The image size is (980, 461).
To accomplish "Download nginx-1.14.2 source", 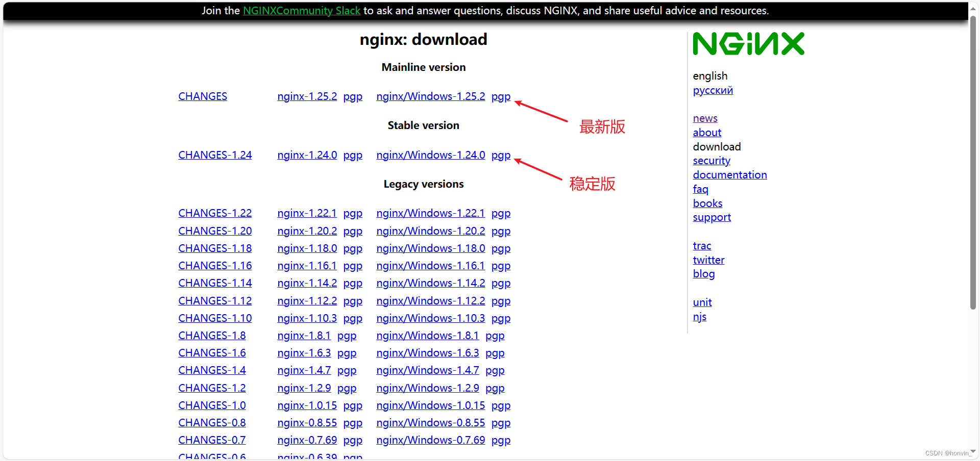I will [x=307, y=283].
